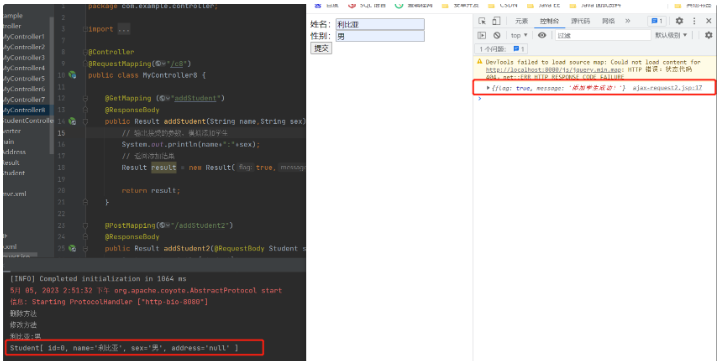Switch to the 元素 (Elements) tab
The width and height of the screenshot is (720, 361).
coord(522,21)
